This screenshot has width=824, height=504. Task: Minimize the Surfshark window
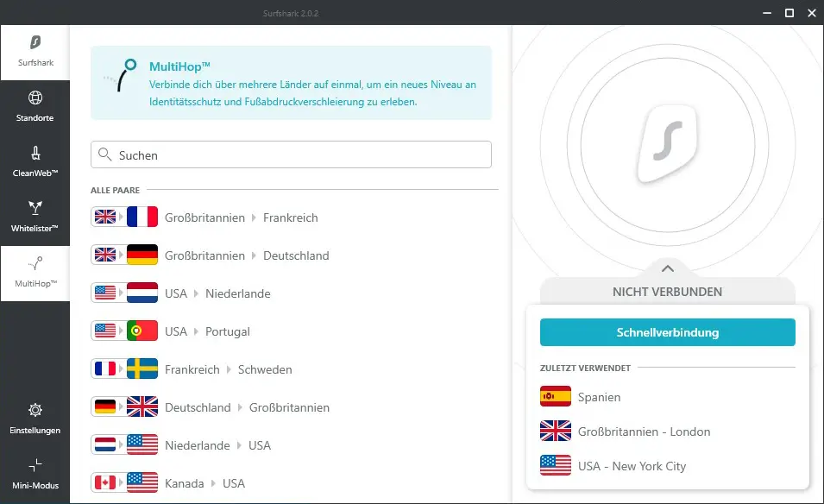coord(767,13)
